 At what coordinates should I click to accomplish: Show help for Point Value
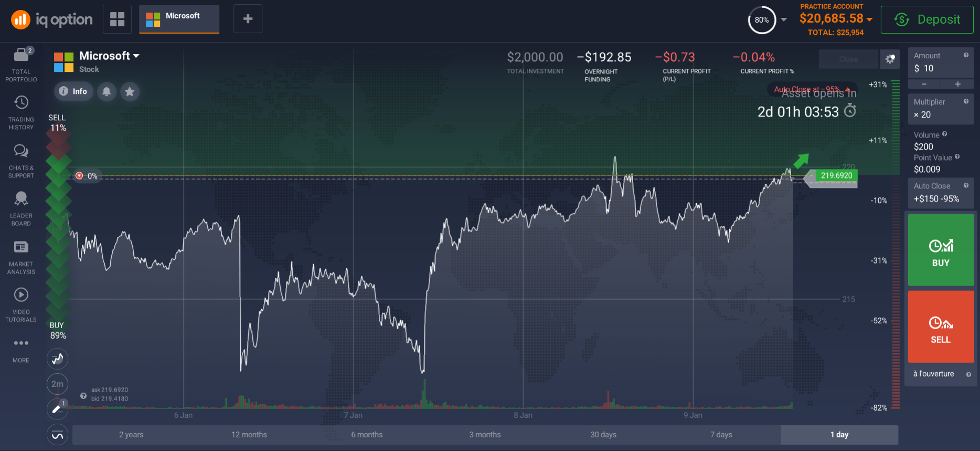(957, 156)
